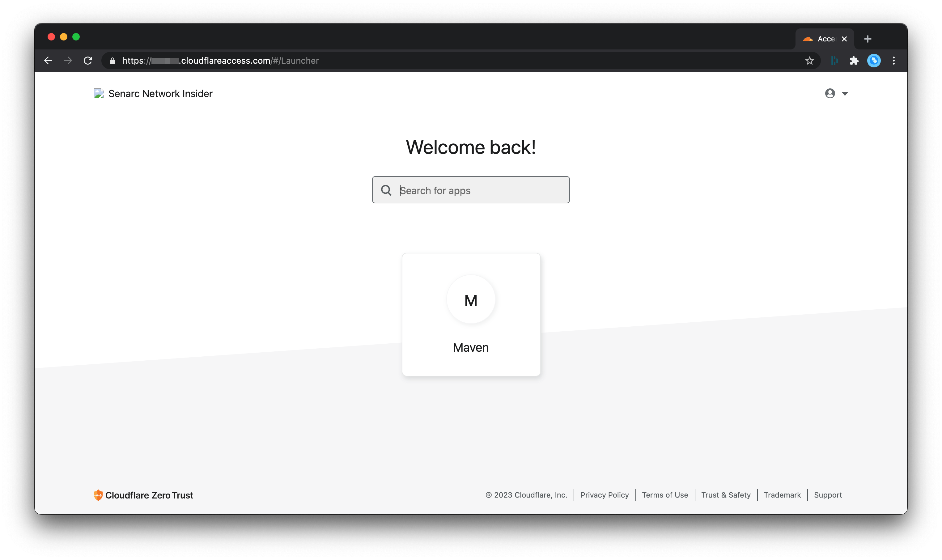942x560 pixels.
Task: Click the red close window button
Action: coord(51,36)
